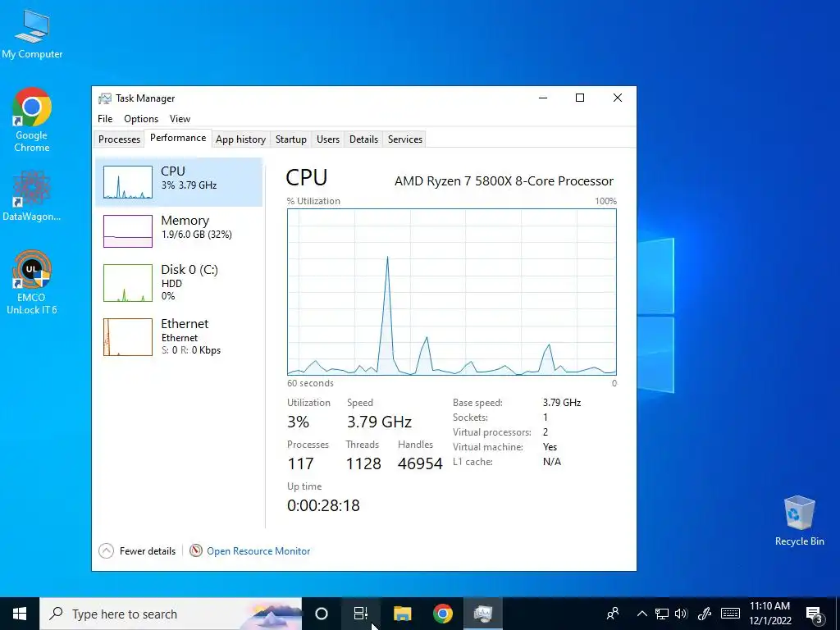Click the Task Manager taskbar button
The width and height of the screenshot is (840, 630).
pyautogui.click(x=482, y=614)
